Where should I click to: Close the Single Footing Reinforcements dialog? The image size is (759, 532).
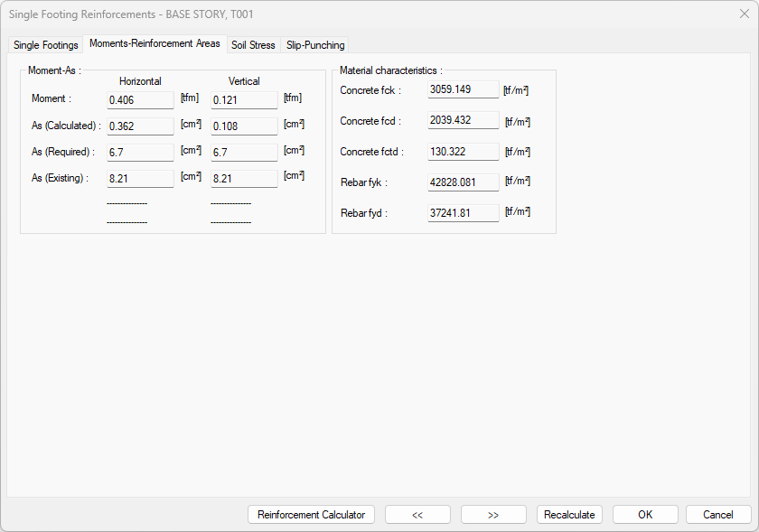744,14
